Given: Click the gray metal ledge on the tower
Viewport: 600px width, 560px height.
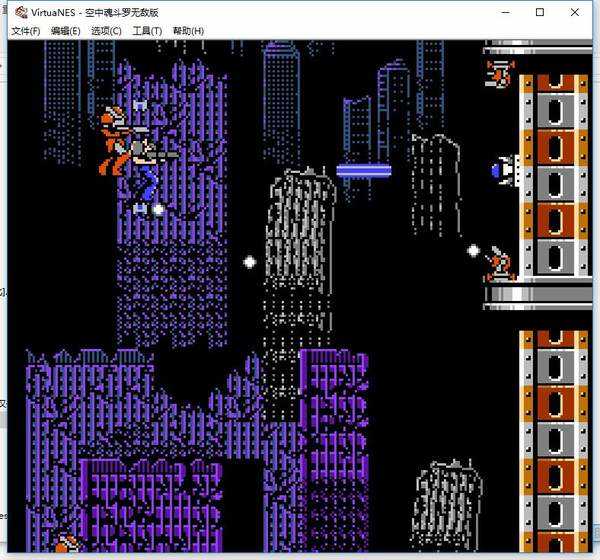Looking at the screenshot, I should coord(538,295).
